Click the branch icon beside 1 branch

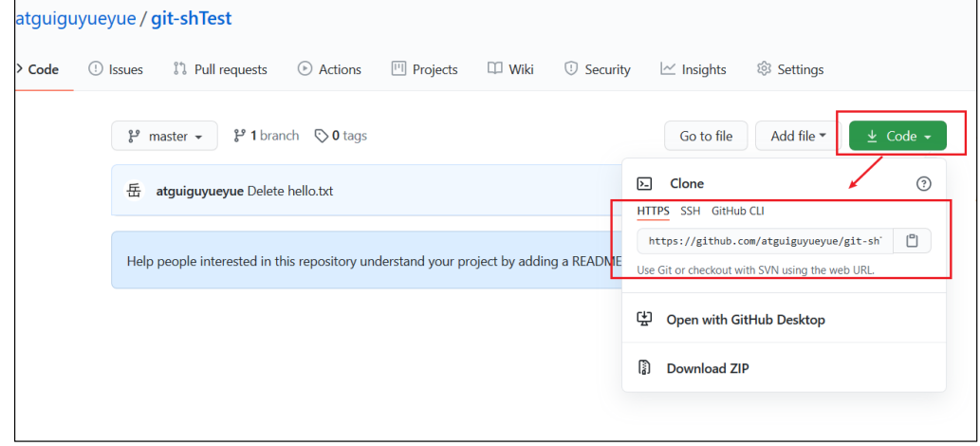point(240,136)
